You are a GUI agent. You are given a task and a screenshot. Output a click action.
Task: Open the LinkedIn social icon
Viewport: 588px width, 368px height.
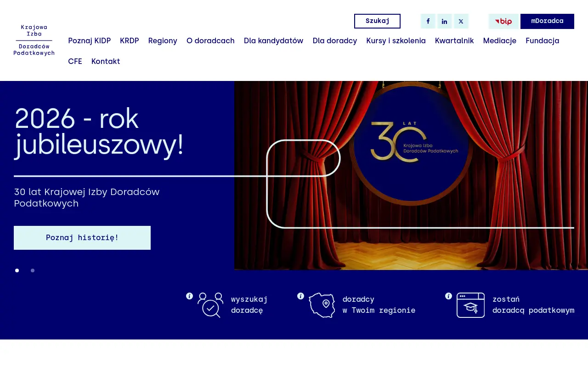(x=444, y=21)
